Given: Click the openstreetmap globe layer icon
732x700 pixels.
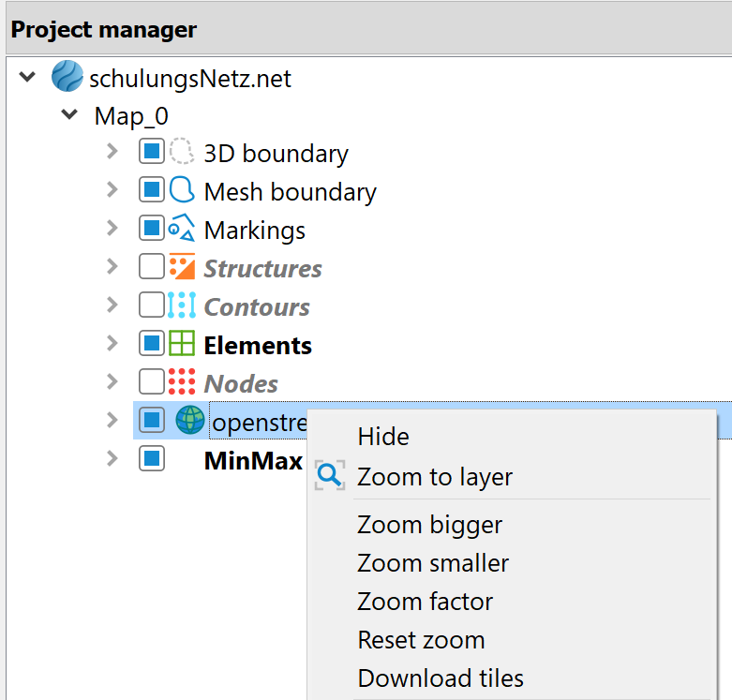Looking at the screenshot, I should pos(190,421).
